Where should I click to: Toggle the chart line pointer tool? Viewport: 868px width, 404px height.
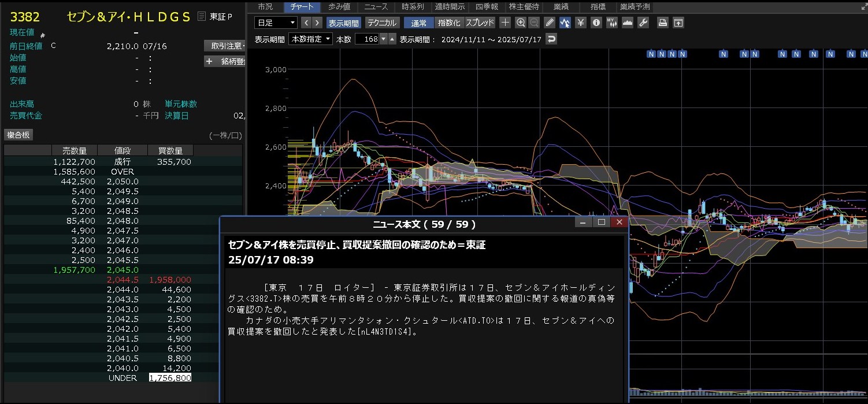(x=565, y=23)
